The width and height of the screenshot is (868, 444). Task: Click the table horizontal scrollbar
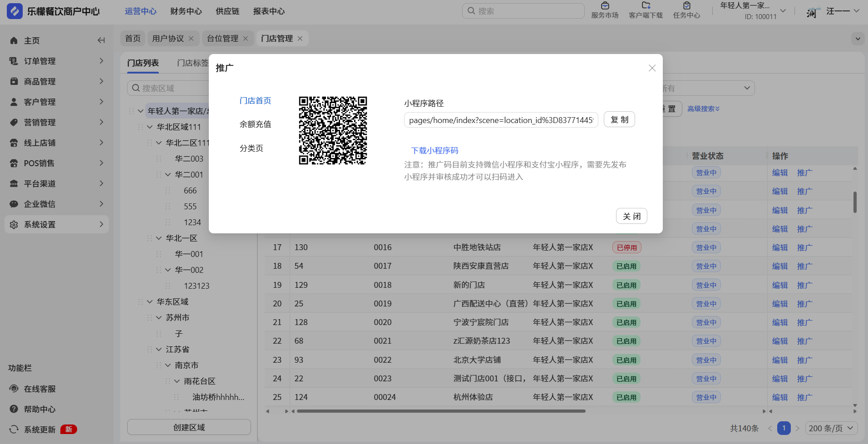click(x=440, y=411)
